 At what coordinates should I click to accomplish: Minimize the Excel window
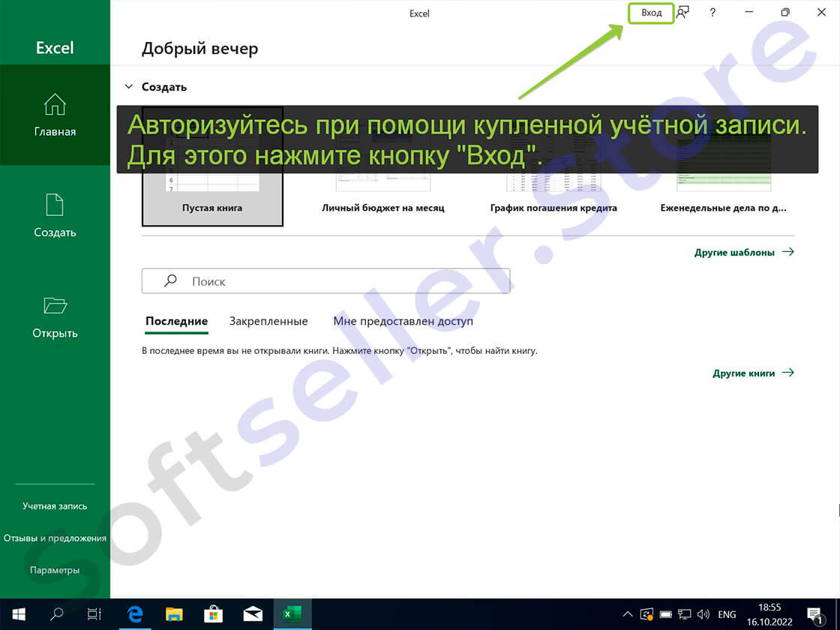click(x=749, y=12)
